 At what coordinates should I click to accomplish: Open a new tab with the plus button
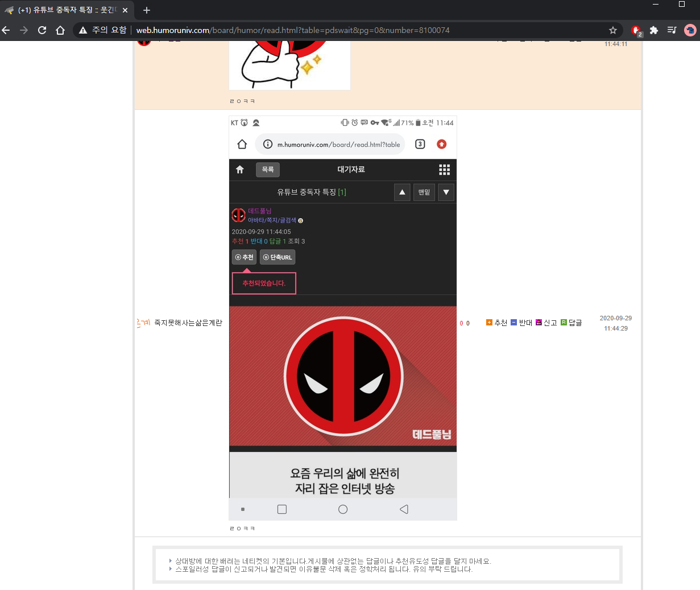click(x=147, y=10)
